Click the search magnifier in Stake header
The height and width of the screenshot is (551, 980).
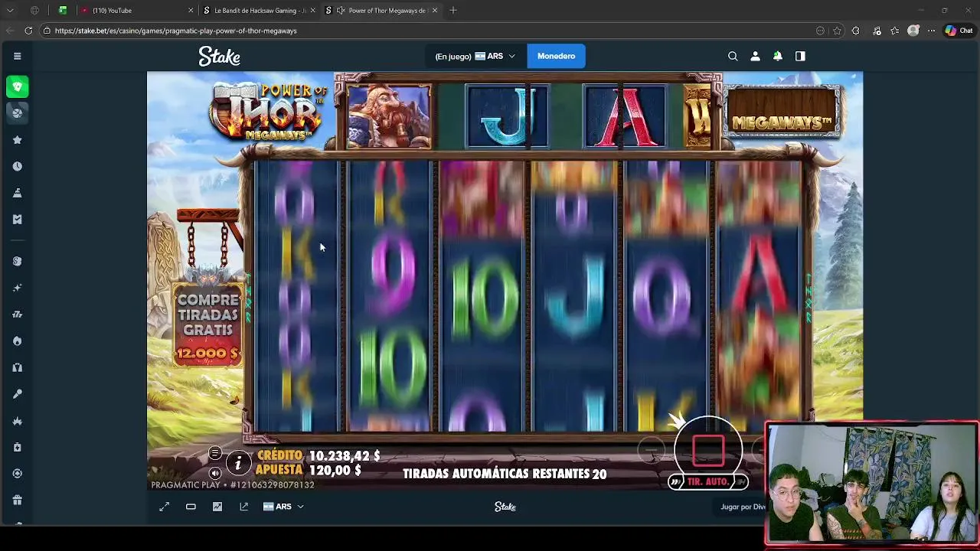733,56
